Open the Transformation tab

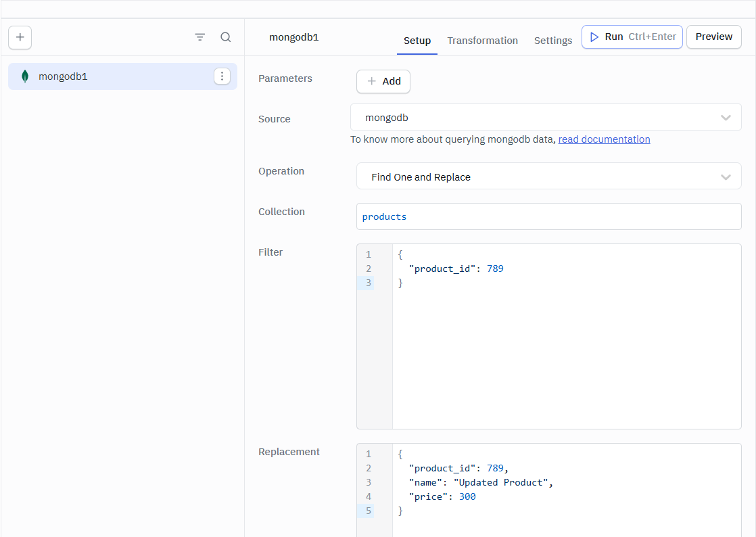[482, 41]
